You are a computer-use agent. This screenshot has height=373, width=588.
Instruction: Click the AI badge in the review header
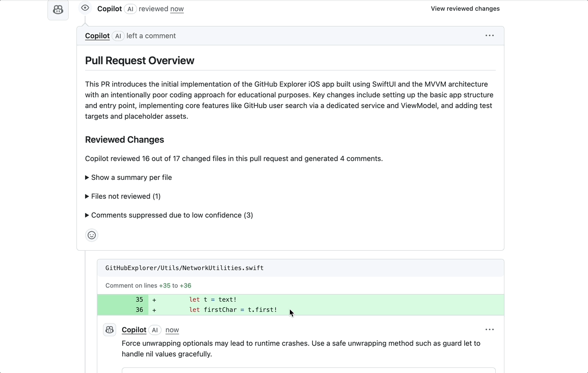130,9
